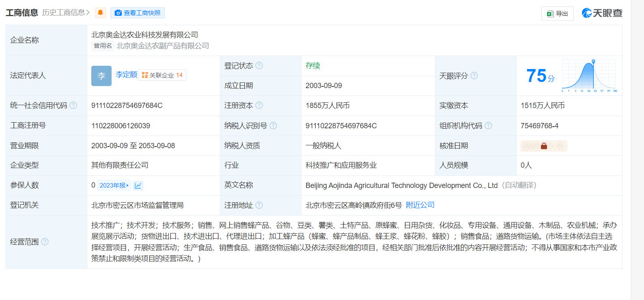Click help icon next to 组织机构代码
This screenshot has width=644, height=300.
click(x=488, y=125)
